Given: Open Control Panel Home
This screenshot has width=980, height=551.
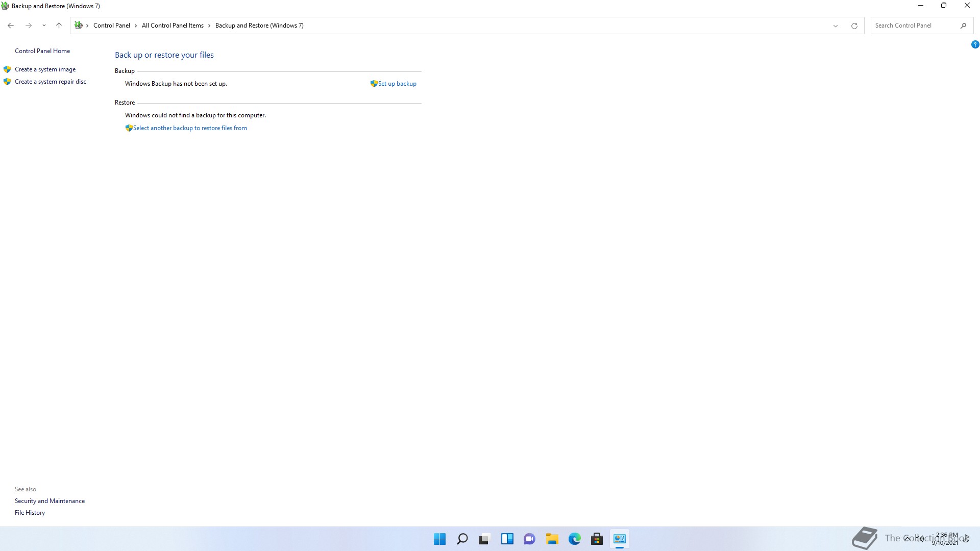Looking at the screenshot, I should point(42,51).
